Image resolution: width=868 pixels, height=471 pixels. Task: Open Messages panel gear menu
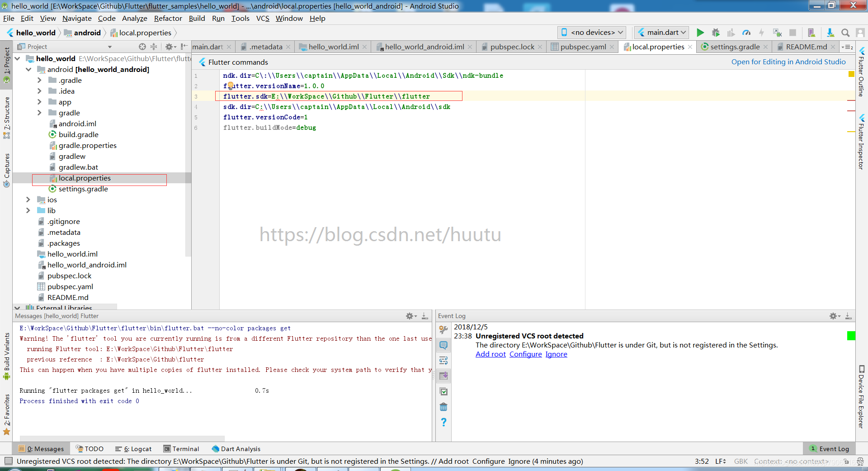(x=411, y=316)
